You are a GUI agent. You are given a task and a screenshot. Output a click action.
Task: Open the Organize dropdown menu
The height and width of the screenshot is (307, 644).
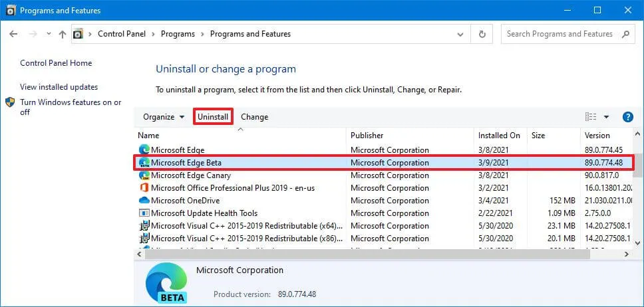tap(164, 117)
